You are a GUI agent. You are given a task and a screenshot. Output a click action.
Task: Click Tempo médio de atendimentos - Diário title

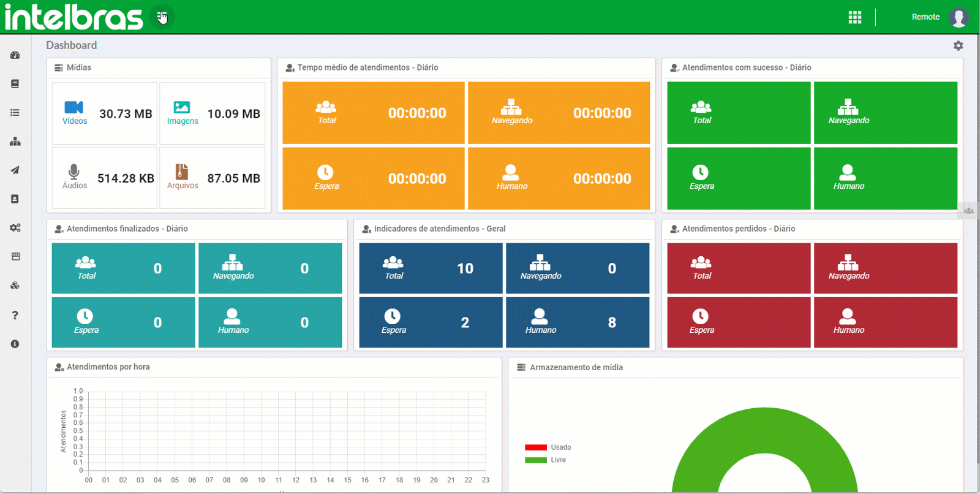tap(367, 67)
